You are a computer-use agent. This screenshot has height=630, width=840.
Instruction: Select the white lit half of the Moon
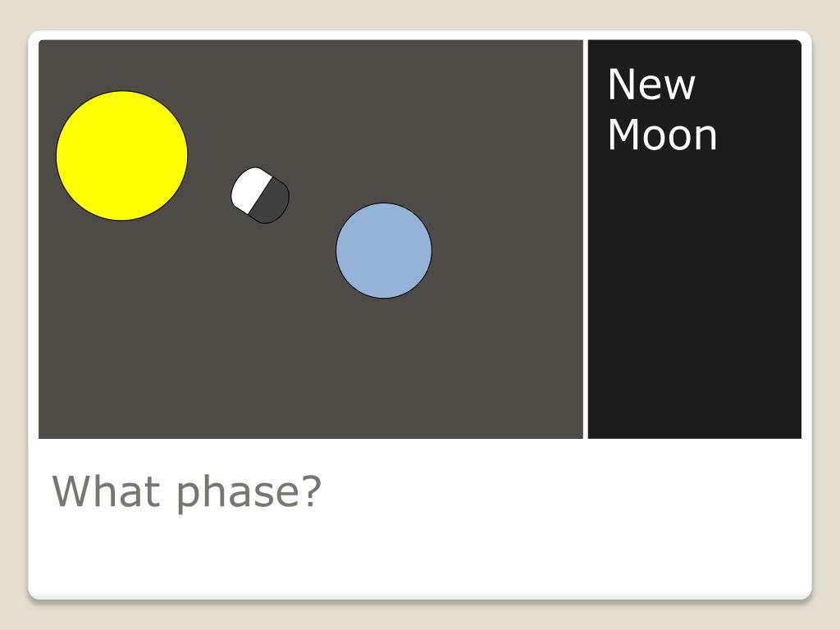coord(249,189)
